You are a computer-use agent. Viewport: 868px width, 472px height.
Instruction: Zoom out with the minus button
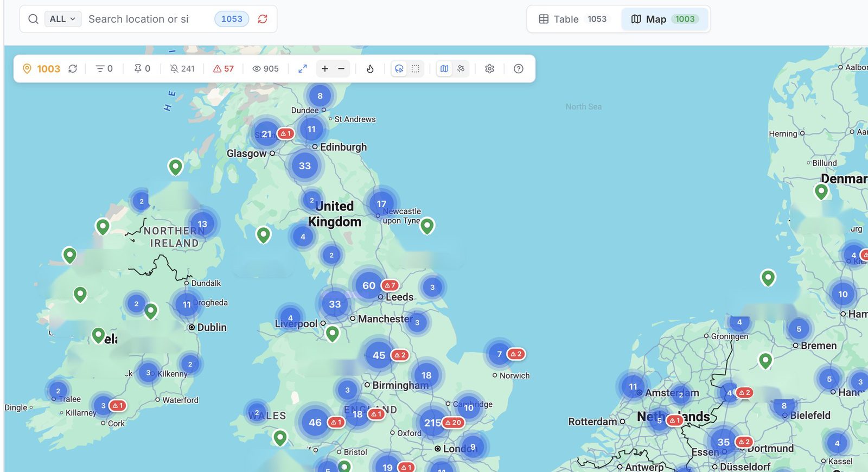tap(341, 69)
